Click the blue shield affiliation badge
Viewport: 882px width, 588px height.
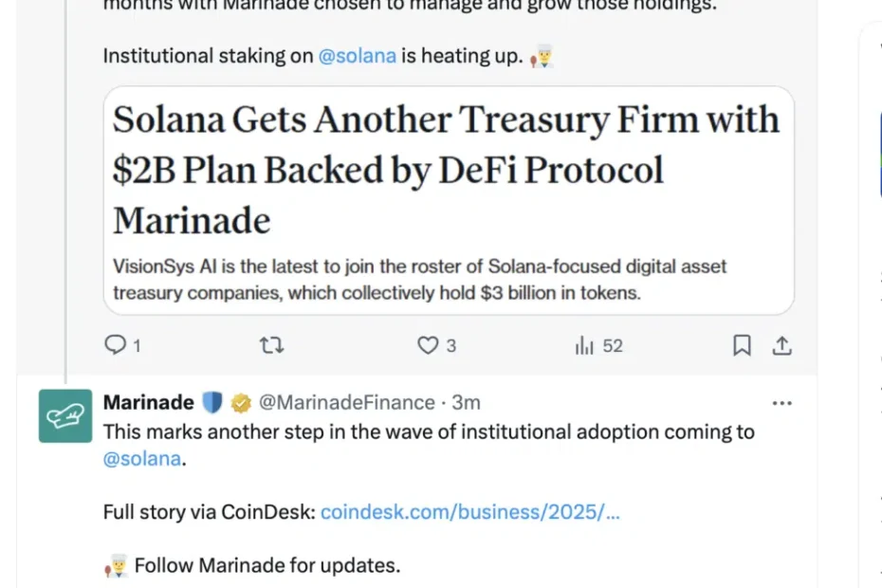click(212, 403)
